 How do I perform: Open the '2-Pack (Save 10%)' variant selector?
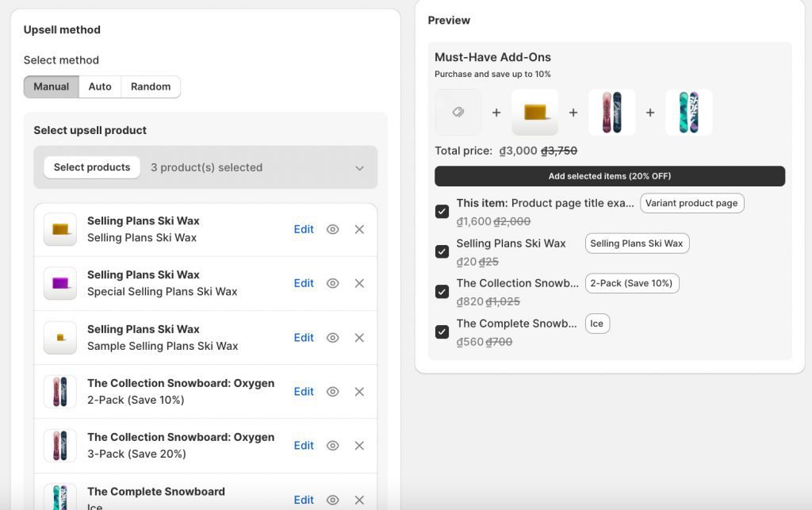click(x=631, y=283)
